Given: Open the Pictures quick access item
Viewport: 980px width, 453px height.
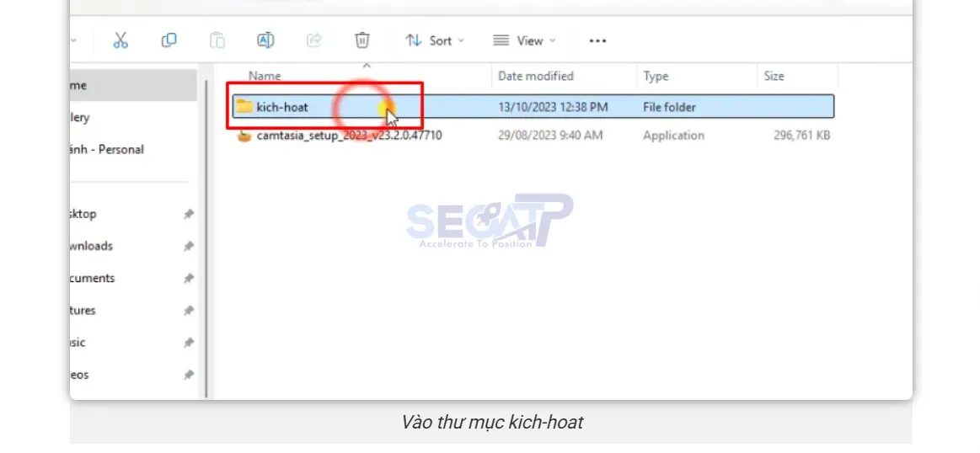Looking at the screenshot, I should click(83, 310).
